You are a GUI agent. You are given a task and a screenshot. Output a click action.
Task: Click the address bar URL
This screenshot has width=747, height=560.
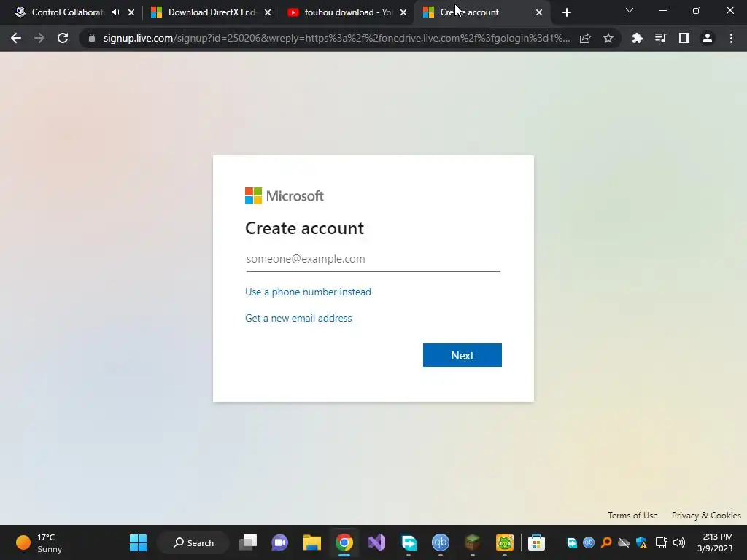[336, 38]
